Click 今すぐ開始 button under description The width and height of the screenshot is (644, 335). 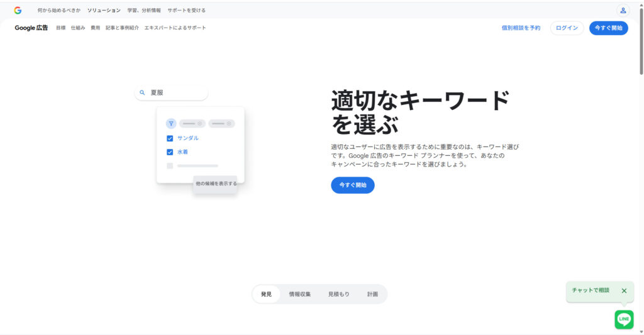[x=353, y=185]
